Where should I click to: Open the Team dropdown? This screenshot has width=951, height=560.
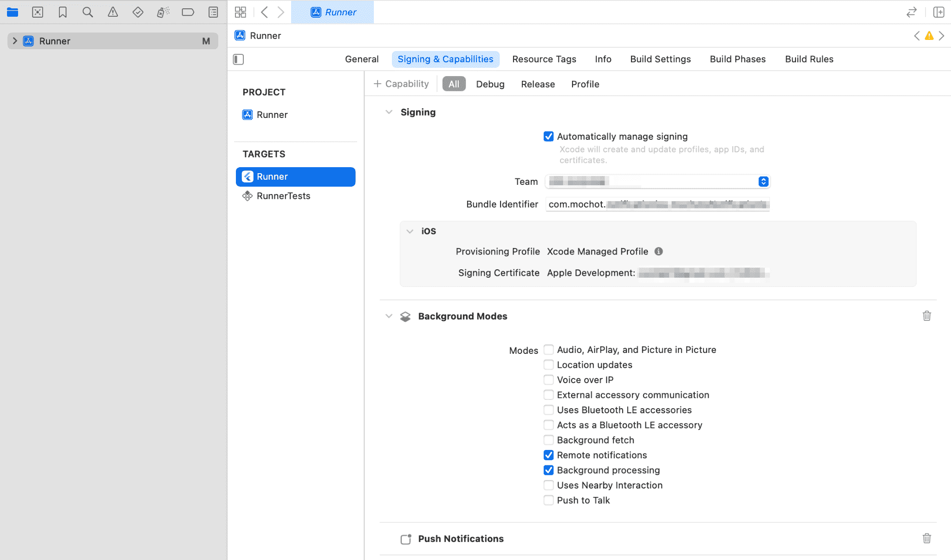658,182
